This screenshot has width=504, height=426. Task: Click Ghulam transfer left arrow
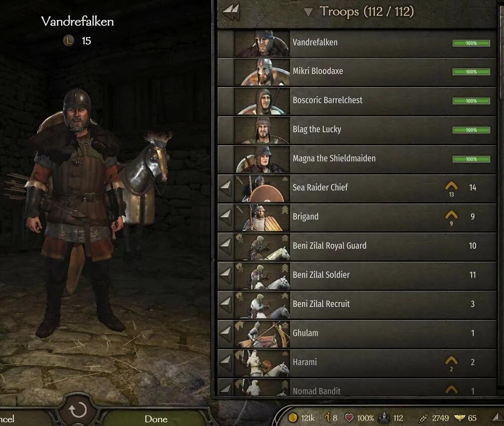click(x=226, y=334)
